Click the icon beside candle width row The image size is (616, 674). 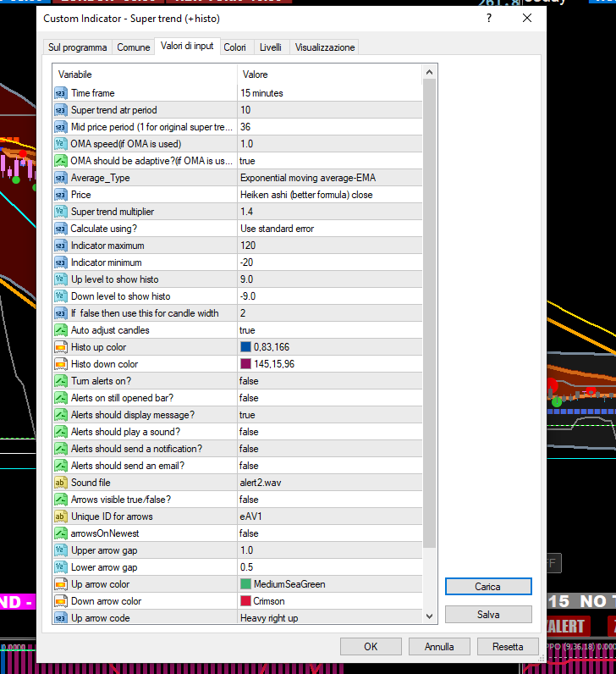[61, 313]
